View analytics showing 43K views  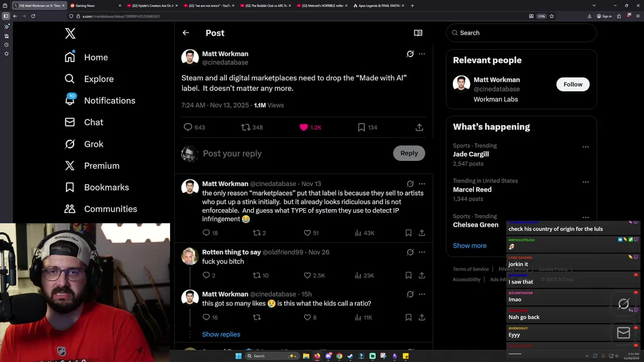(x=364, y=233)
